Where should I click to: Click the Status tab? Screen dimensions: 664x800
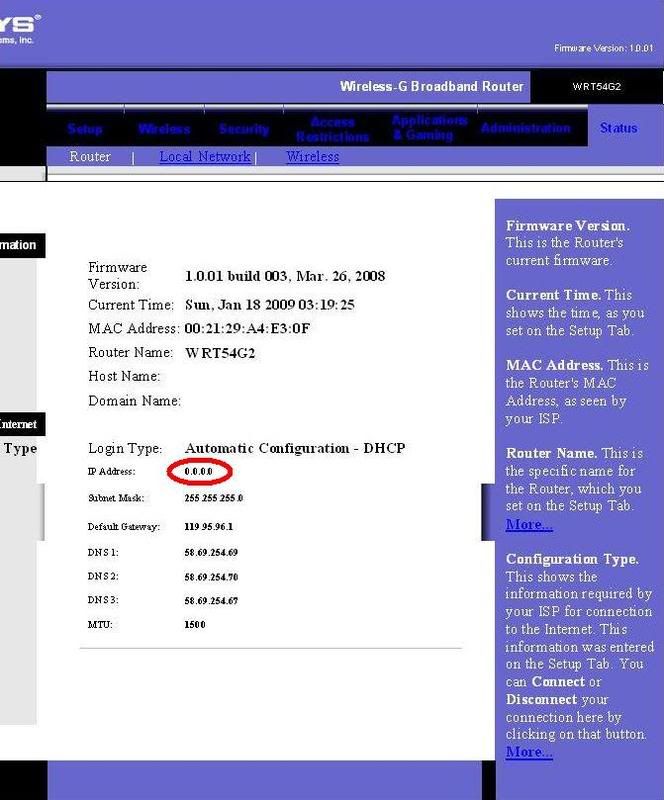(618, 128)
